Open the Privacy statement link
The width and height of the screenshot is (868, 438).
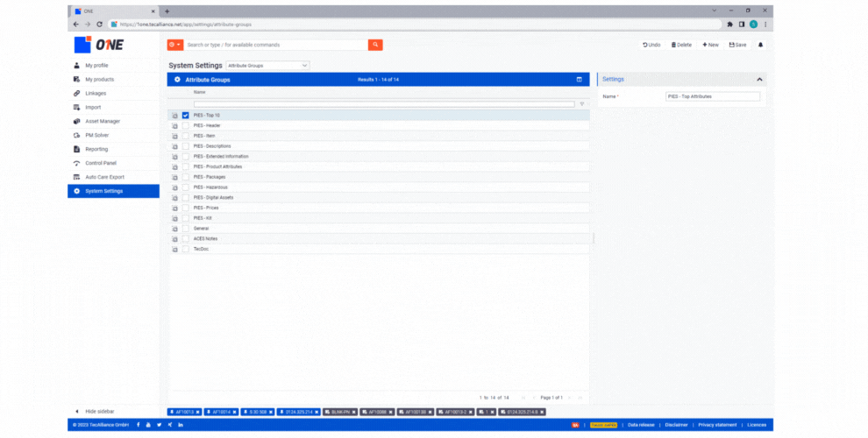717,425
